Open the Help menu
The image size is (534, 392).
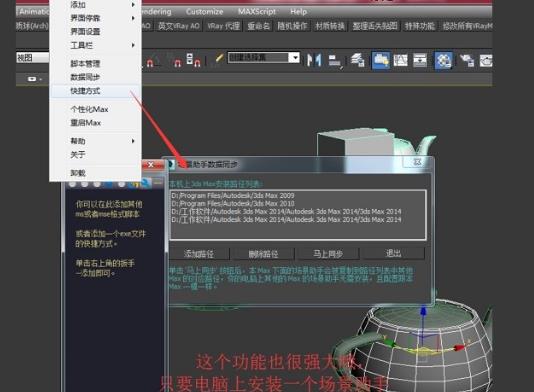coord(298,12)
